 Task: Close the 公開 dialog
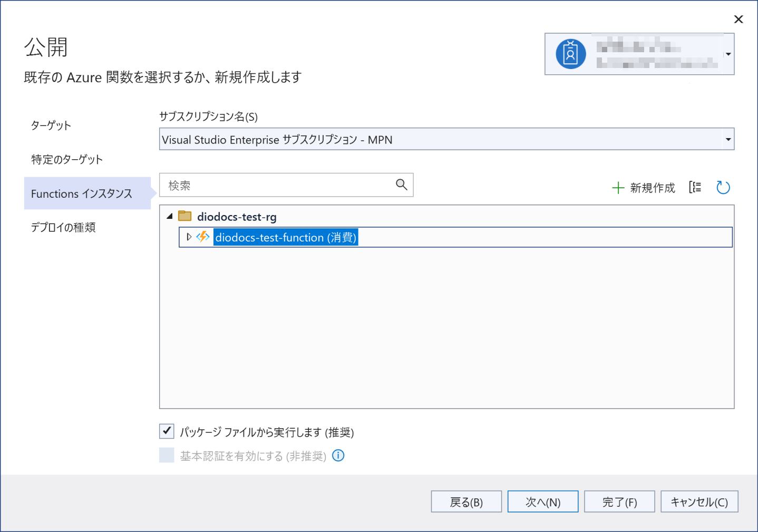click(x=738, y=19)
